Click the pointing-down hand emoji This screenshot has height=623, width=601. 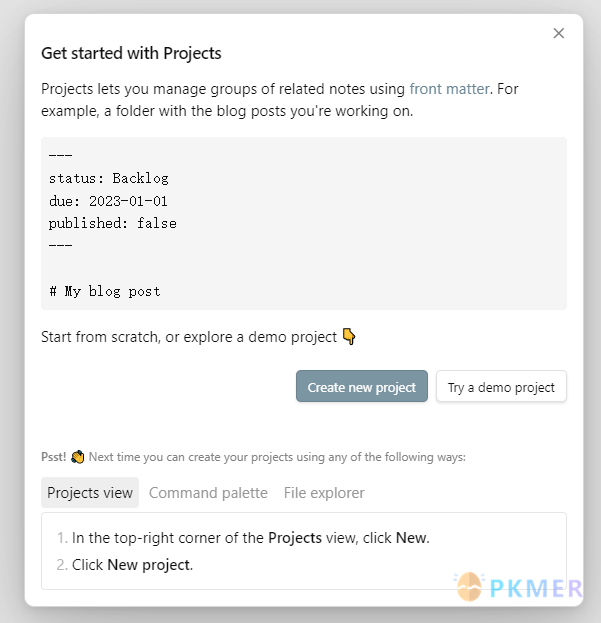point(349,337)
